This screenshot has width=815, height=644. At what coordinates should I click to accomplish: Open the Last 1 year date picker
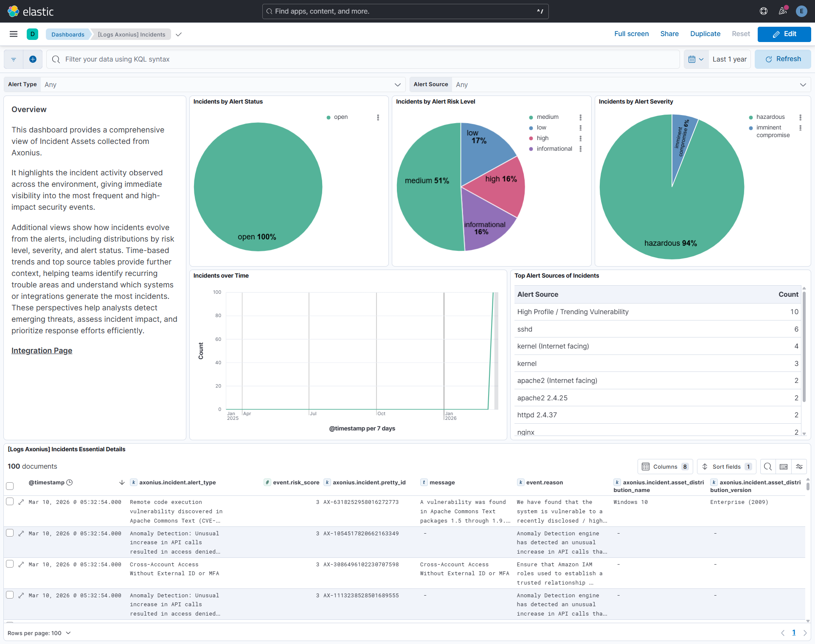pyautogui.click(x=729, y=59)
